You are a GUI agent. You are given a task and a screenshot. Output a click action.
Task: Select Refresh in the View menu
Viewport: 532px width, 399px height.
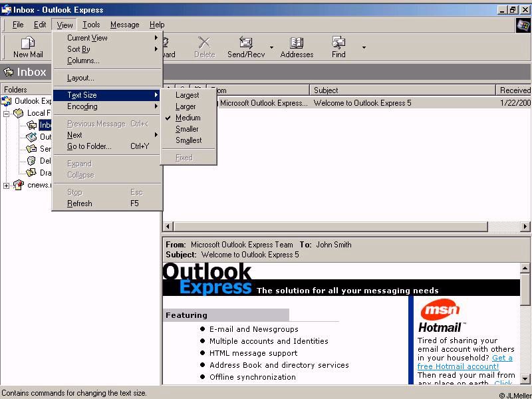pos(80,203)
